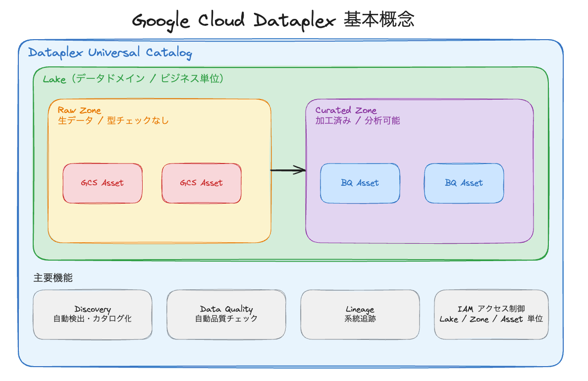The width and height of the screenshot is (588, 381).
Task: Select the first GCS Asset box
Action: click(x=103, y=183)
